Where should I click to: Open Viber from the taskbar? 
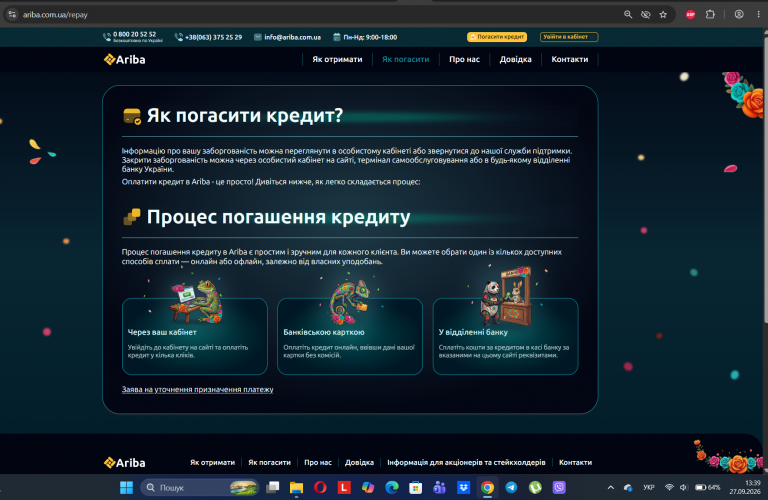(x=559, y=488)
